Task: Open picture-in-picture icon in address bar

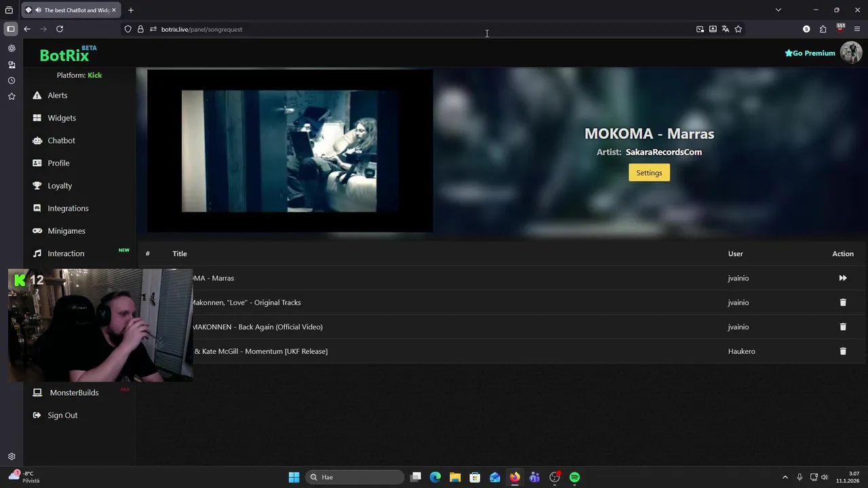Action: [x=700, y=29]
